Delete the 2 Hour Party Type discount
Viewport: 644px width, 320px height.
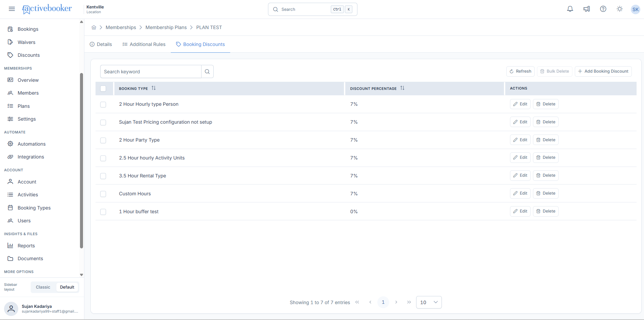[546, 140]
